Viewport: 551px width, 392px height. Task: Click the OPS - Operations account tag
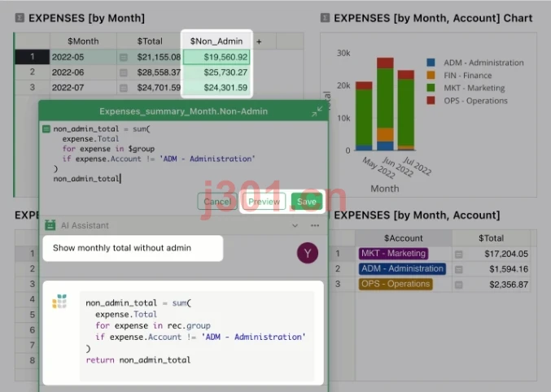(396, 284)
